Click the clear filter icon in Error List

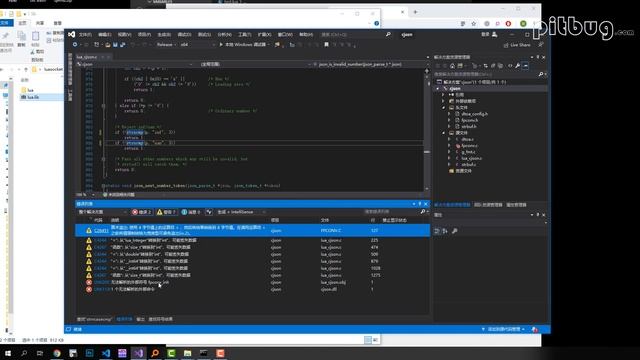coord(209,212)
